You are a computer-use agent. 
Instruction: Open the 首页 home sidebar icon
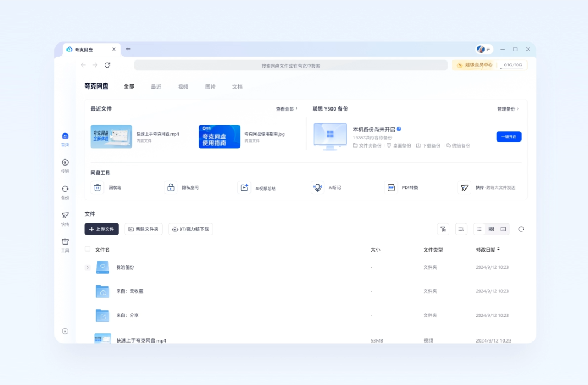click(x=65, y=139)
